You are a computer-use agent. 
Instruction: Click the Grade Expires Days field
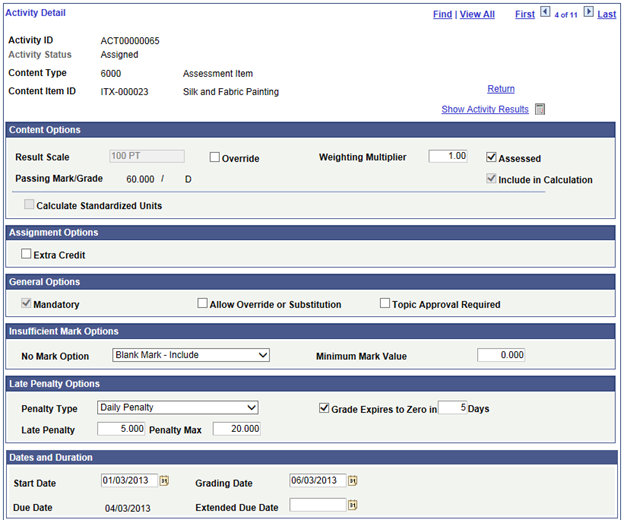(x=452, y=407)
